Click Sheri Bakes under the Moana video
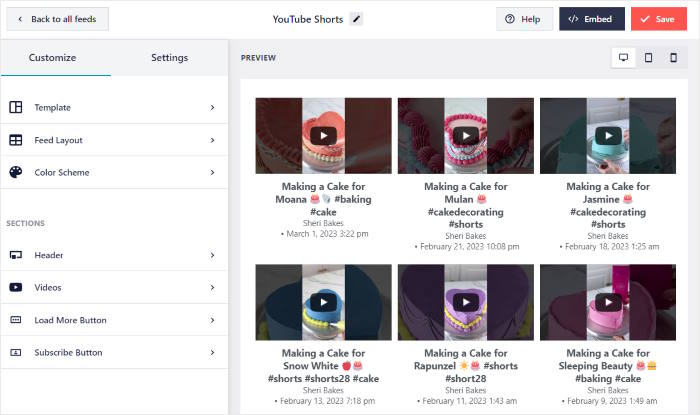 click(323, 223)
